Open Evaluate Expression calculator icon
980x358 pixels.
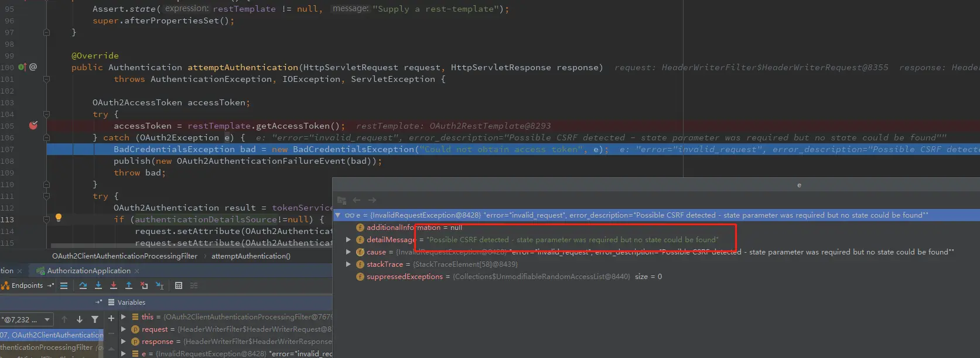click(x=179, y=285)
